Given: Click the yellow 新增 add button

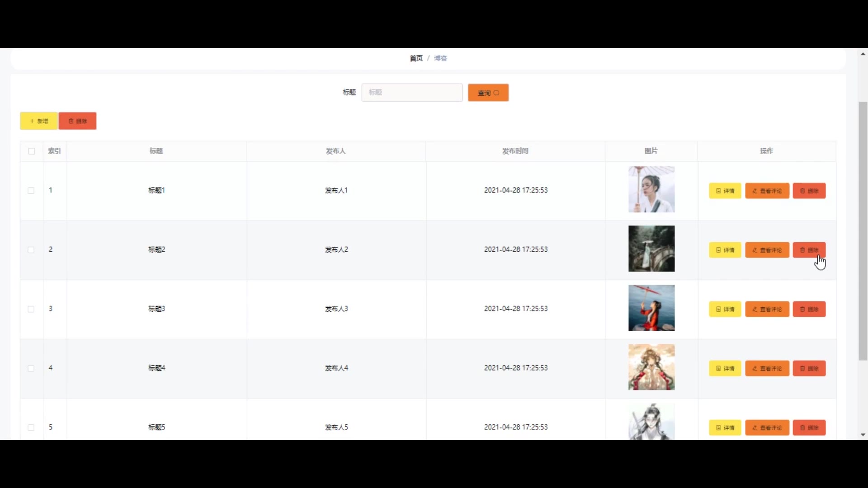Looking at the screenshot, I should (39, 121).
